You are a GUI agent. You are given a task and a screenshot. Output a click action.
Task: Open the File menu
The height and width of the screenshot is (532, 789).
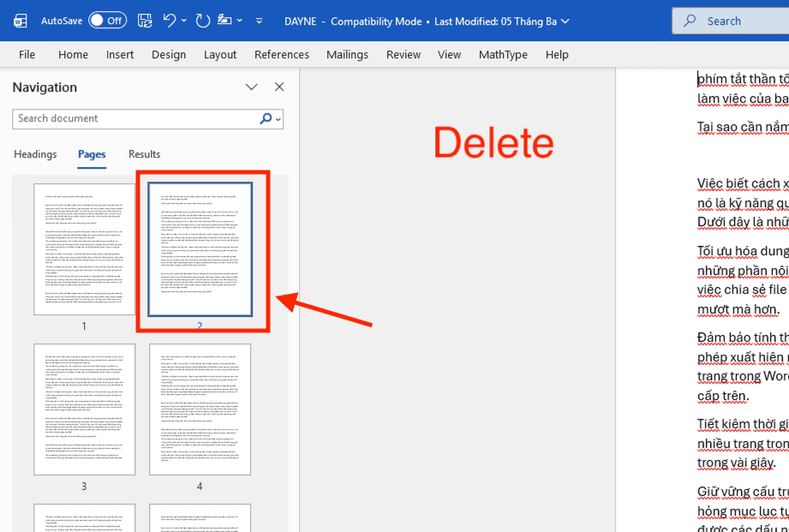tap(27, 54)
